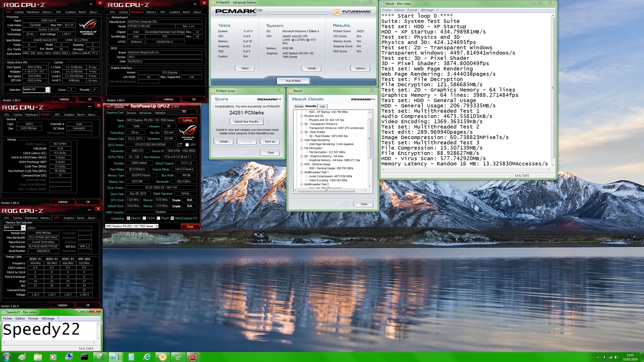The width and height of the screenshot is (644, 362).
Task: Open Affichage menu in Result Bloc-notes
Action: click(x=427, y=10)
